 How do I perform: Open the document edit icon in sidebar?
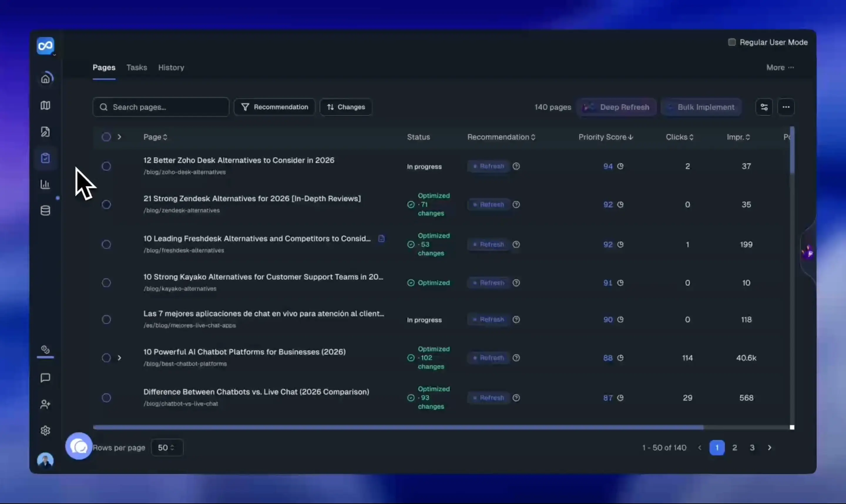tap(46, 132)
